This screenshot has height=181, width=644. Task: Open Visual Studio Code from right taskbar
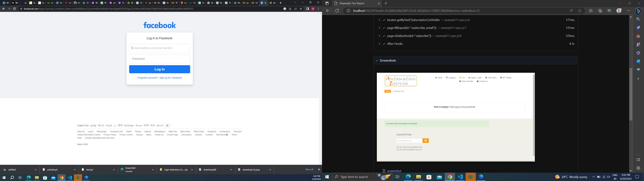point(460,177)
